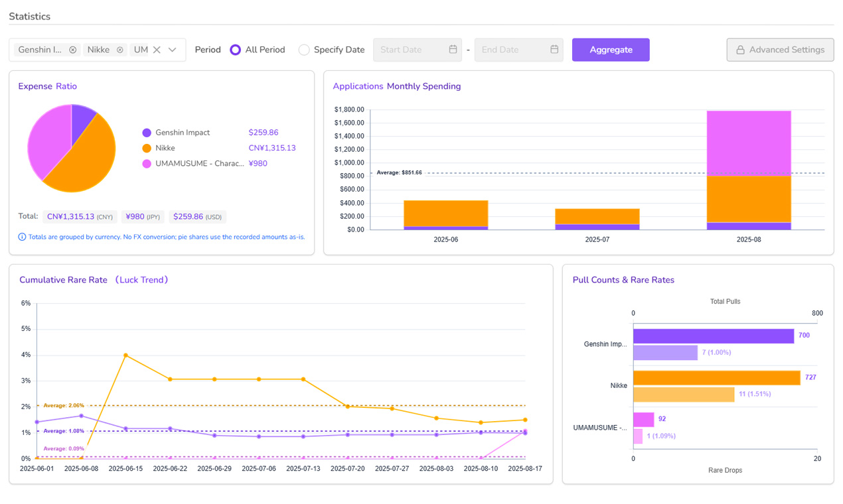Remove the Nikke tag from filter
Screen dimensions: 843x504
[120, 50]
